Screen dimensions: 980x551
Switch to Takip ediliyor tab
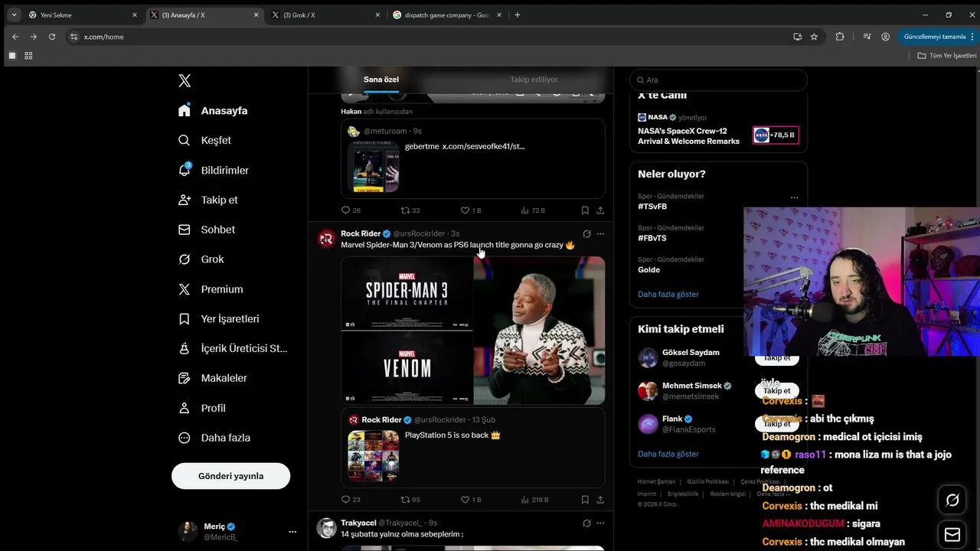tap(534, 80)
